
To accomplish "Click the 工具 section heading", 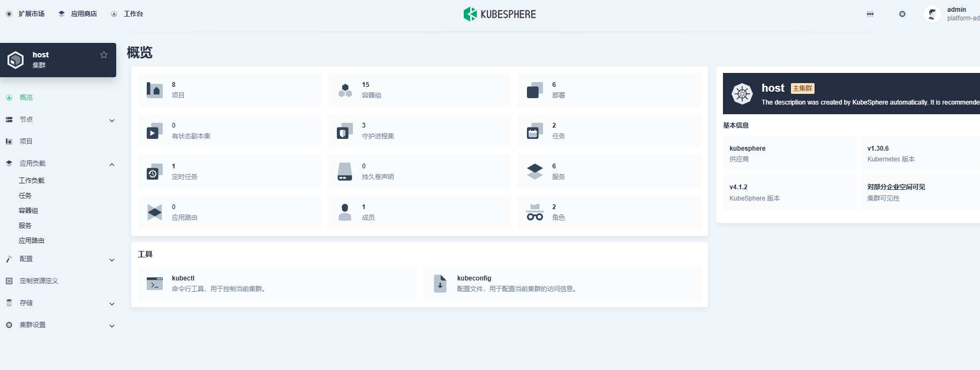I will [x=145, y=254].
